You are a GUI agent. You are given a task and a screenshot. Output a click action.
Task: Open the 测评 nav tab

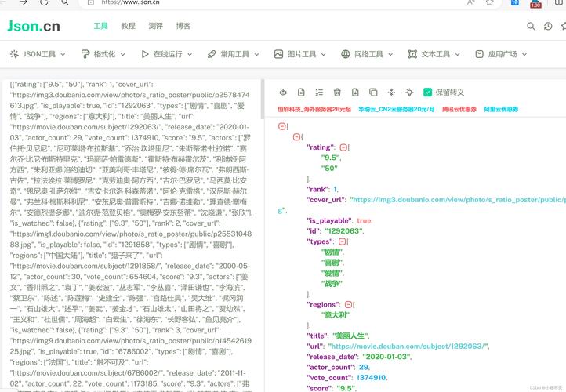point(155,26)
